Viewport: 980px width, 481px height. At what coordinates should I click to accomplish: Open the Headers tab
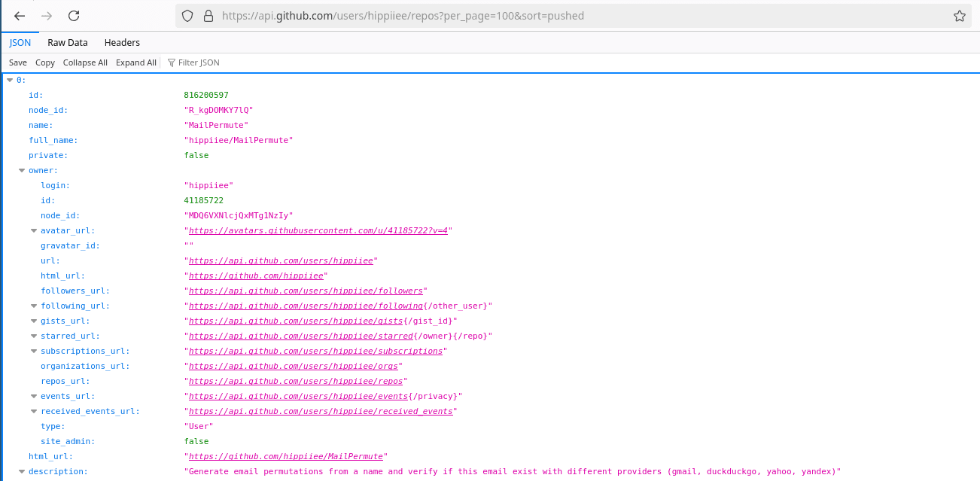tap(122, 43)
